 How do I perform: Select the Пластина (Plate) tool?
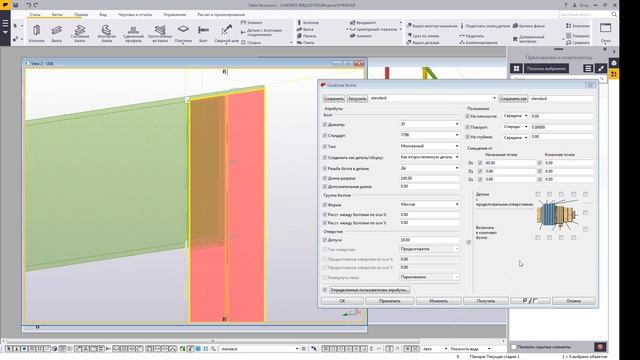pyautogui.click(x=183, y=33)
